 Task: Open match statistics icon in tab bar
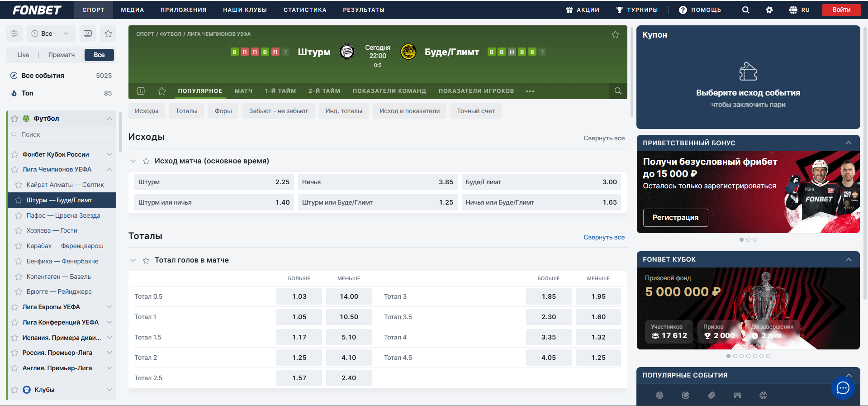[141, 91]
